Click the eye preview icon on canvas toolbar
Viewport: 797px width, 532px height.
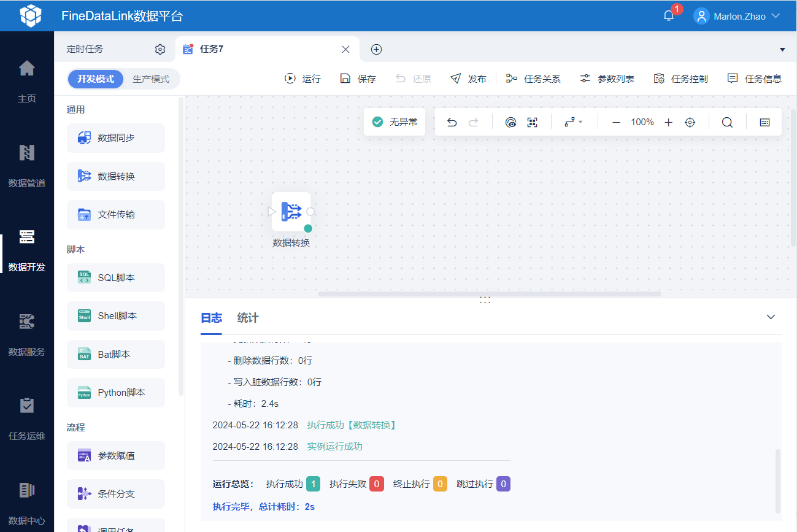click(x=510, y=122)
